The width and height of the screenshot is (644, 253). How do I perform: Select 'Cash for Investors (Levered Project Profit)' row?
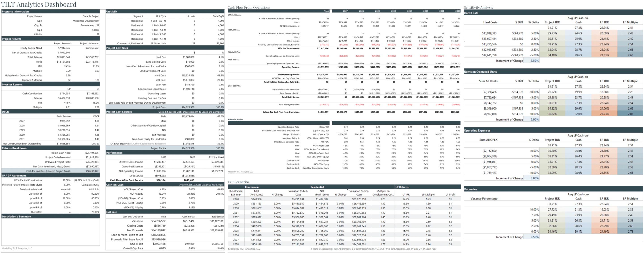click(x=50, y=171)
